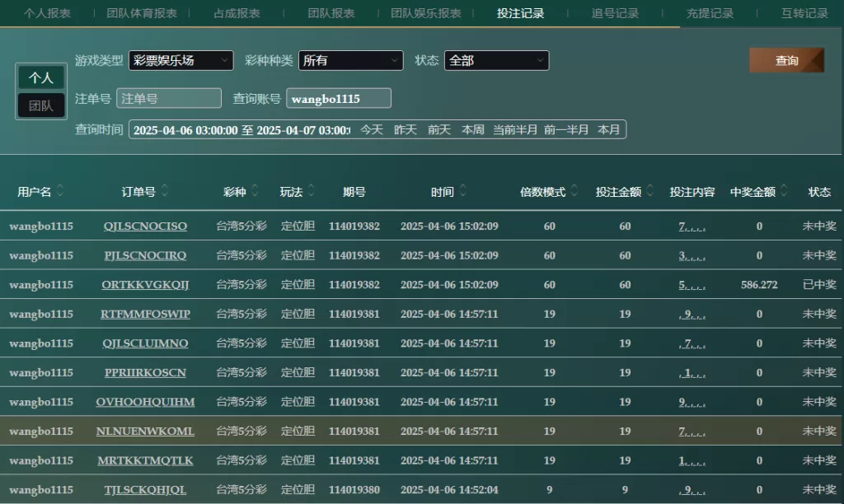The width and height of the screenshot is (844, 504).
Task: Select the 个人 view toggle
Action: [41, 77]
